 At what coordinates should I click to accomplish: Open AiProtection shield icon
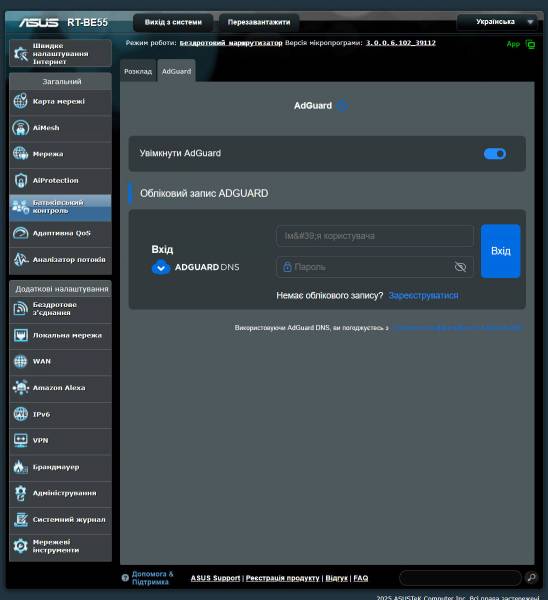(x=21, y=180)
